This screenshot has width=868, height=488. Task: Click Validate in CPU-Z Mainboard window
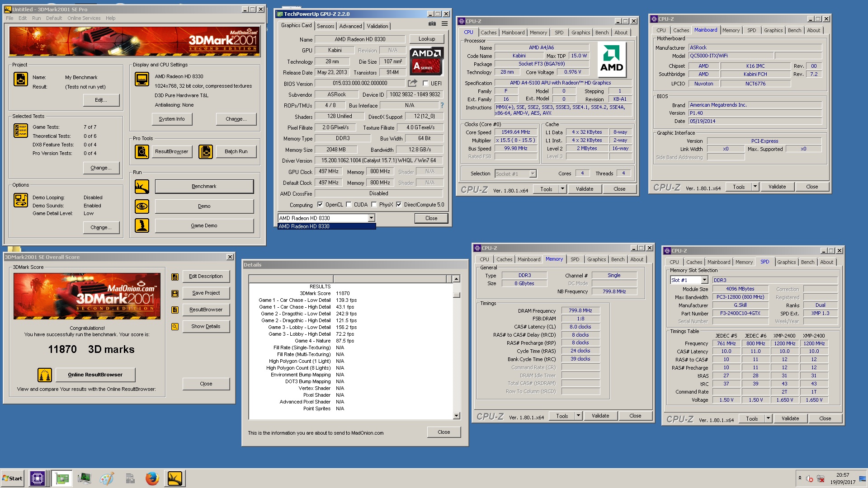[x=777, y=187]
